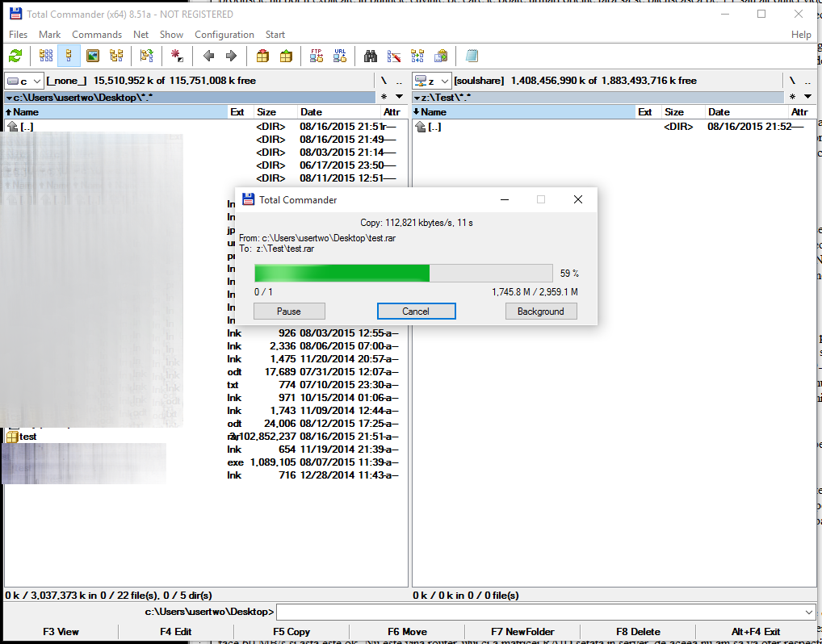Open the Start menu item
Image resolution: width=822 pixels, height=644 pixels.
point(275,35)
